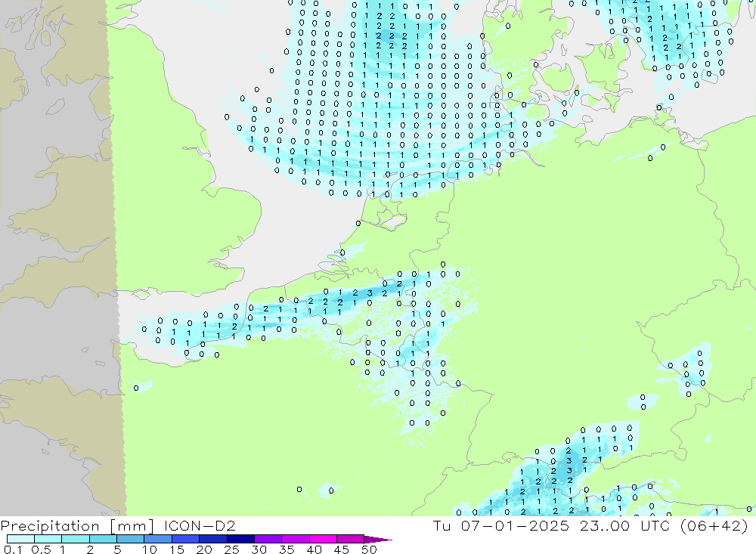Pick the 15–20 mm royal blue swatch
Screen dimensions: 756x554
pyautogui.click(x=186, y=539)
